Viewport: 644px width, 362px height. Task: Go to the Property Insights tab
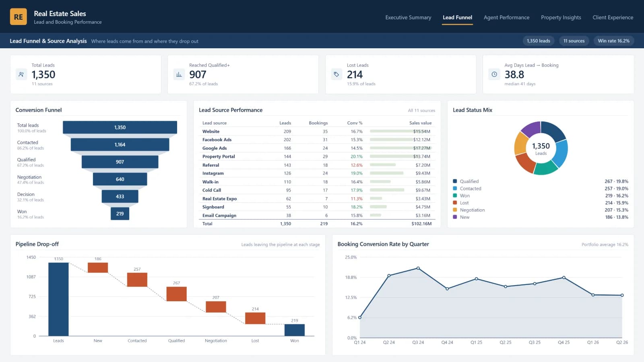tap(561, 17)
